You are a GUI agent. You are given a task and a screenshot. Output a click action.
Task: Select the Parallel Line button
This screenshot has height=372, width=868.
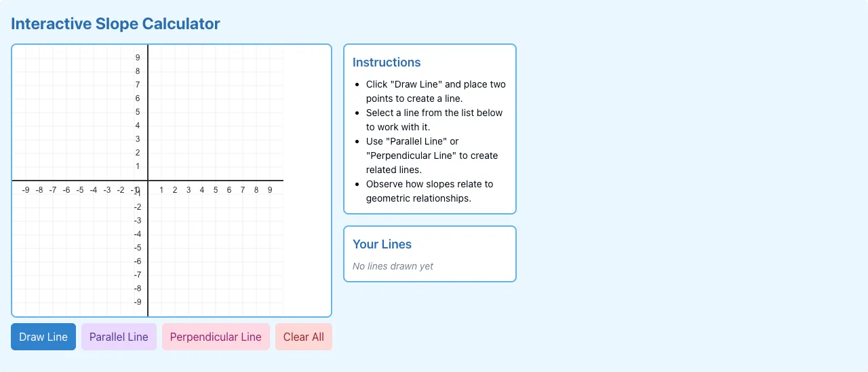[x=119, y=337]
